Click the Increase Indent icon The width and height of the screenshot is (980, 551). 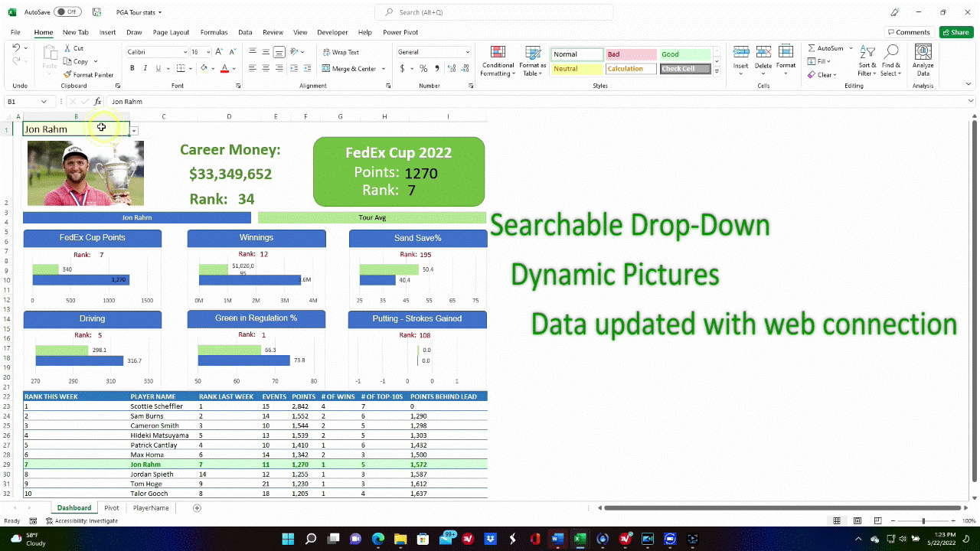pos(309,68)
